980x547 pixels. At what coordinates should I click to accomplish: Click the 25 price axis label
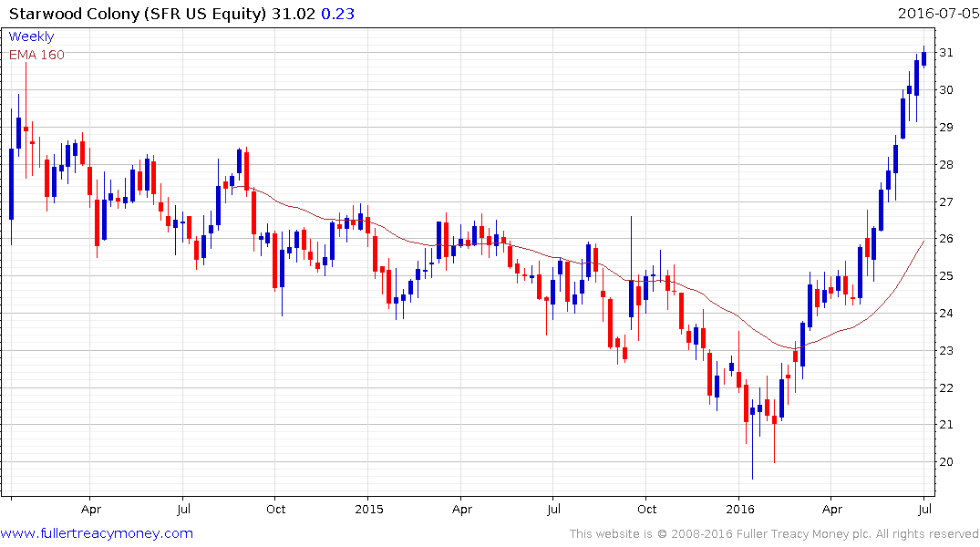click(946, 275)
